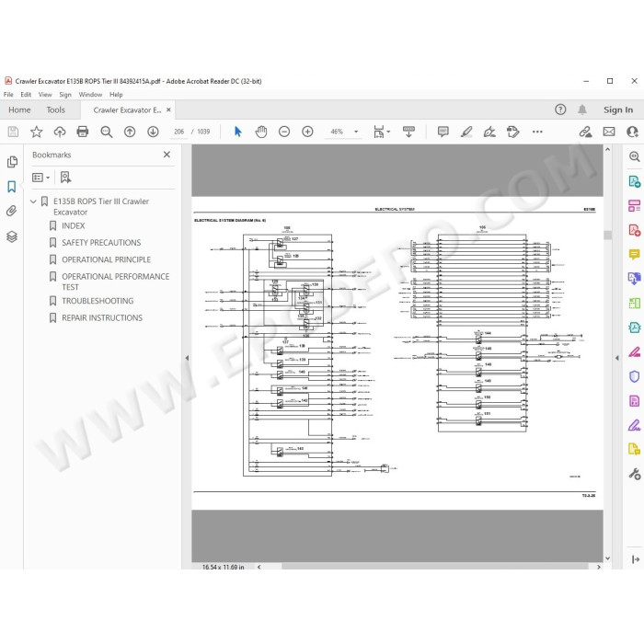Image resolution: width=644 pixels, height=644 pixels.
Task: Open Comment tool in right pane
Action: pos(635,254)
